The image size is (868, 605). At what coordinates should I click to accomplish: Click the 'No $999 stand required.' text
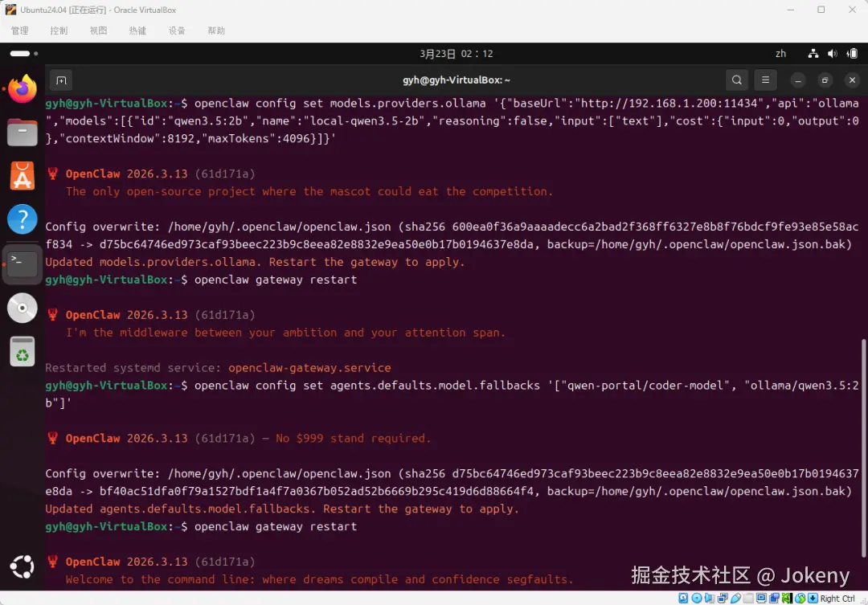coord(353,439)
